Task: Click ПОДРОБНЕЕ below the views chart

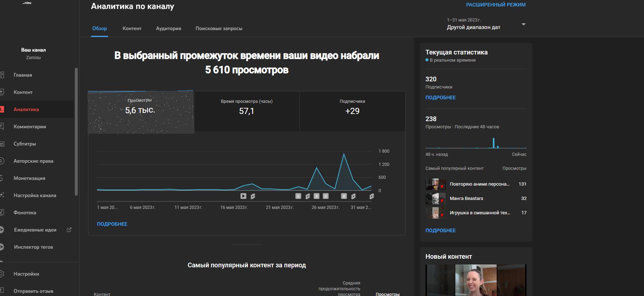Action: 112,224
